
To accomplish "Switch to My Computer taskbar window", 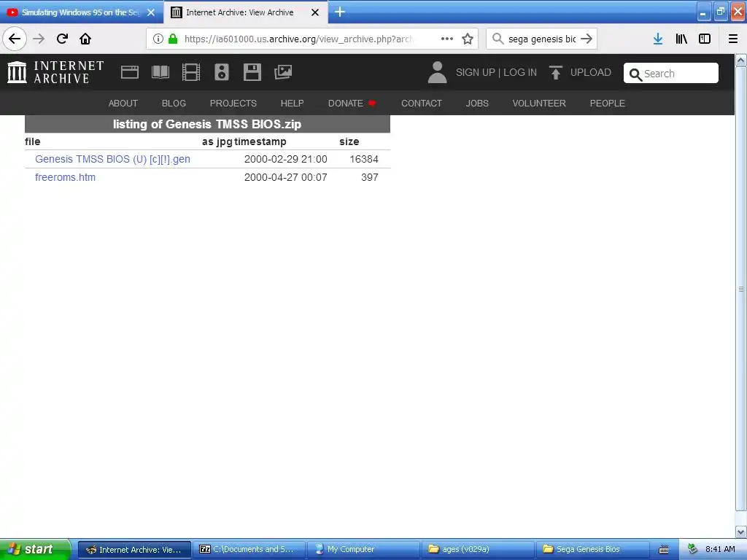I will pos(364,549).
